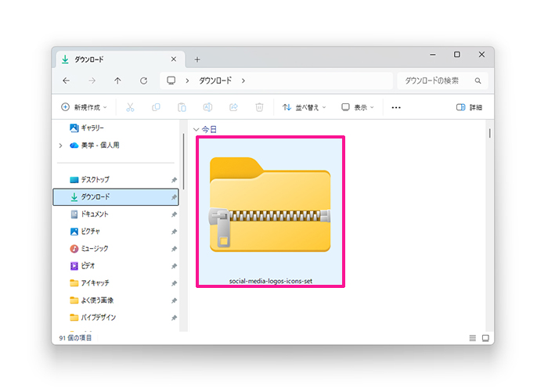Open the 表示 view dropdown
The height and width of the screenshot is (392, 548).
358,107
